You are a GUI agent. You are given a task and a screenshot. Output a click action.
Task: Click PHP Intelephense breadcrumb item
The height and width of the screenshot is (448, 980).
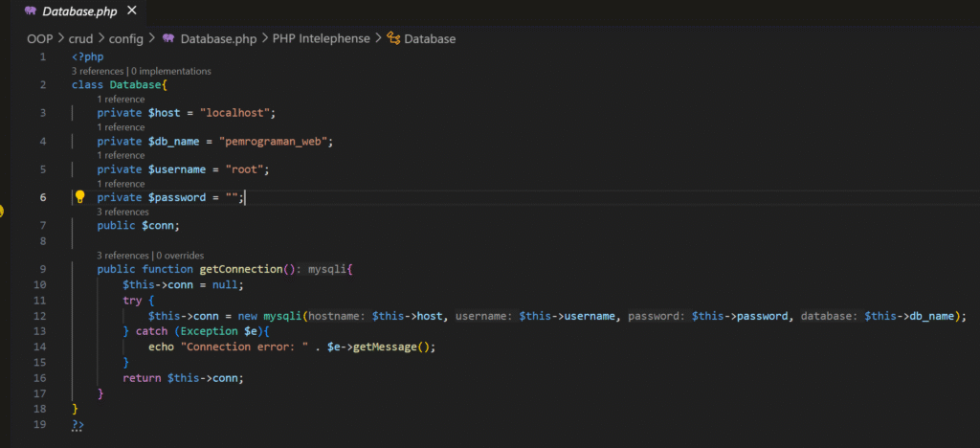(321, 38)
